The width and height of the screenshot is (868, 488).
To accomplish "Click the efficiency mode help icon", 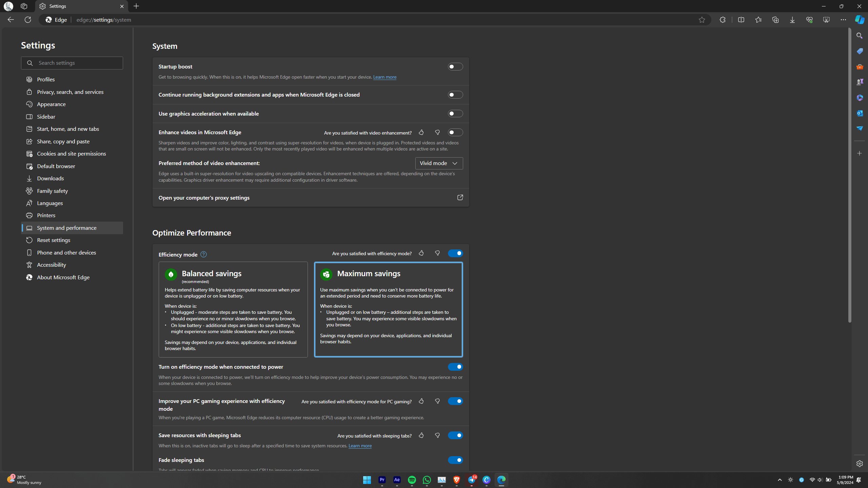I will point(203,255).
